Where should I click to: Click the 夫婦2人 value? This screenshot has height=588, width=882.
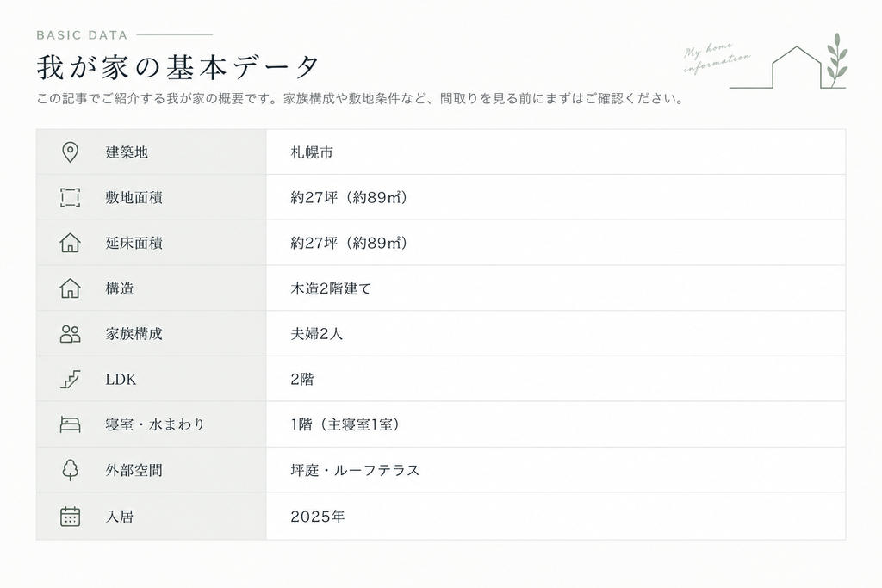316,334
